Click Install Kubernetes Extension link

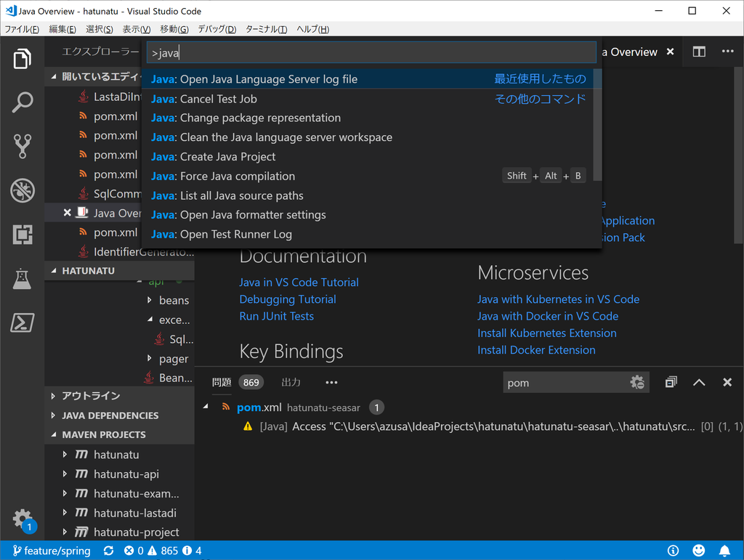click(547, 333)
